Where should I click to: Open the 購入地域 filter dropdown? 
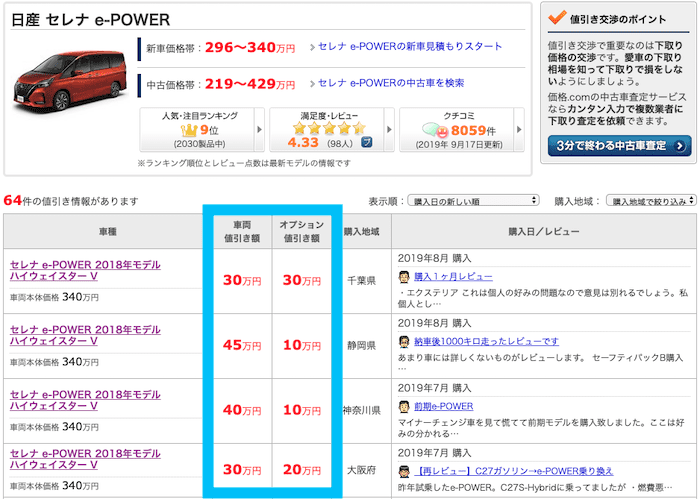(x=651, y=201)
